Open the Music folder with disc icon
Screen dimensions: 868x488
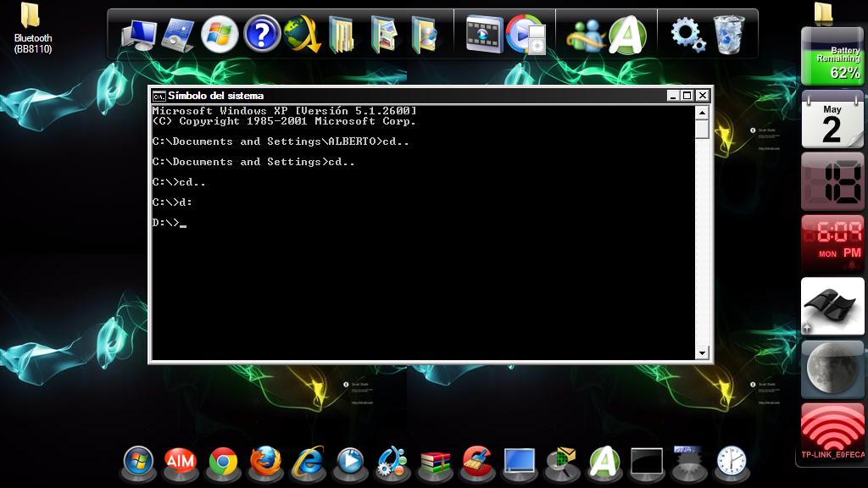tap(424, 34)
